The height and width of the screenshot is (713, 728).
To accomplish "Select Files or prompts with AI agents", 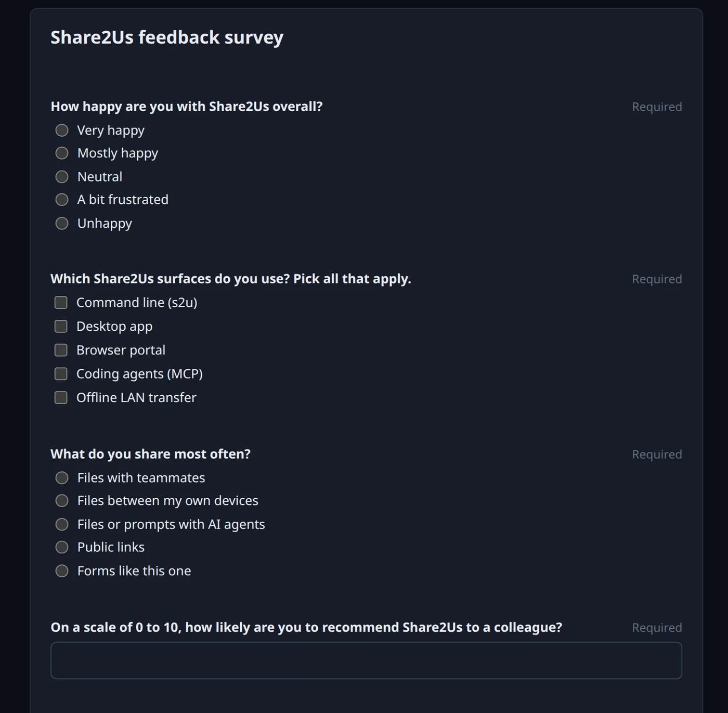I will point(62,524).
